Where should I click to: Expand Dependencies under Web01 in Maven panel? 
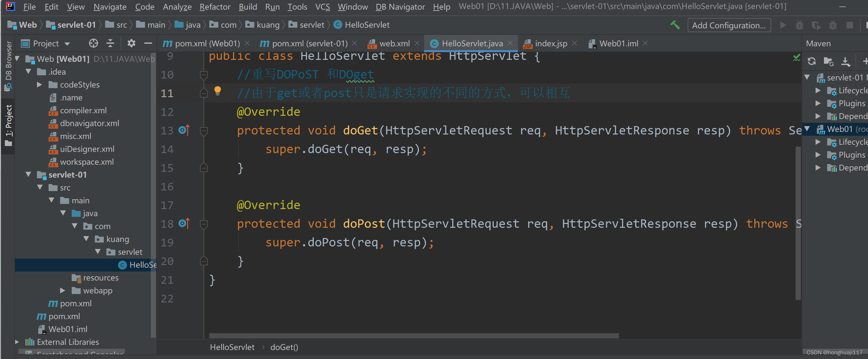coord(818,168)
